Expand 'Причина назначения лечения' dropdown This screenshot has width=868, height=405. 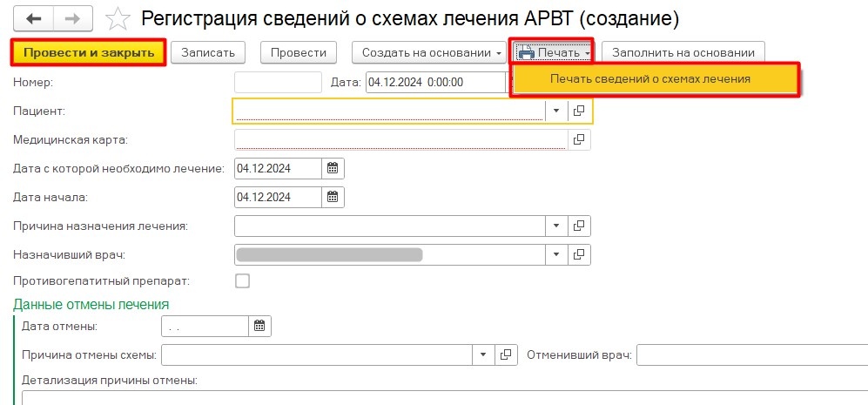coord(557,226)
